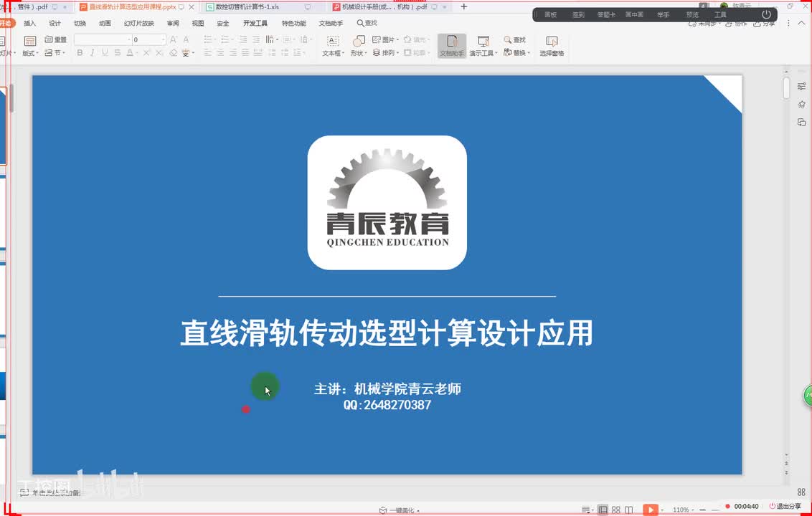Viewport: 812px width, 516px height.
Task: Click the power icon in sharing toolbar
Action: [766, 14]
